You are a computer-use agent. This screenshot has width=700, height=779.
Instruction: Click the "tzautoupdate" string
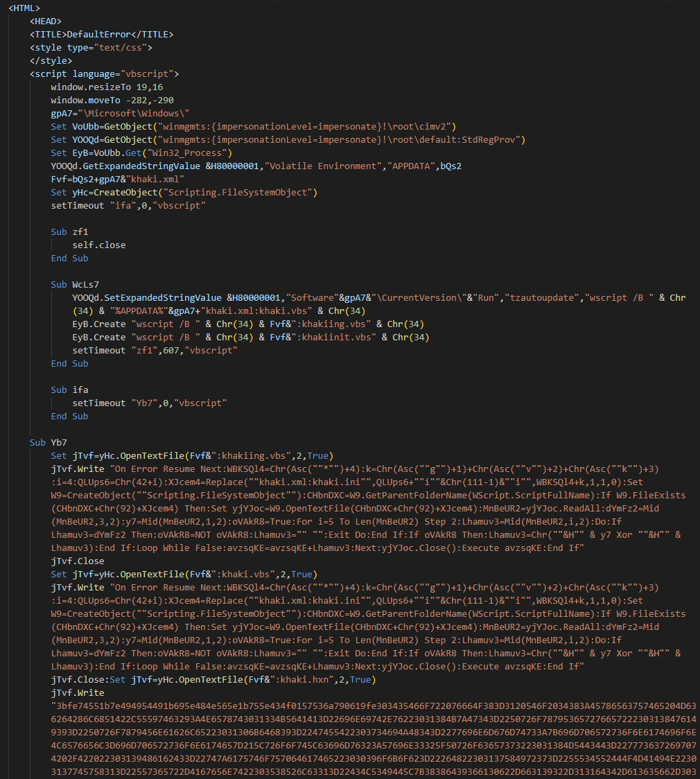541,297
